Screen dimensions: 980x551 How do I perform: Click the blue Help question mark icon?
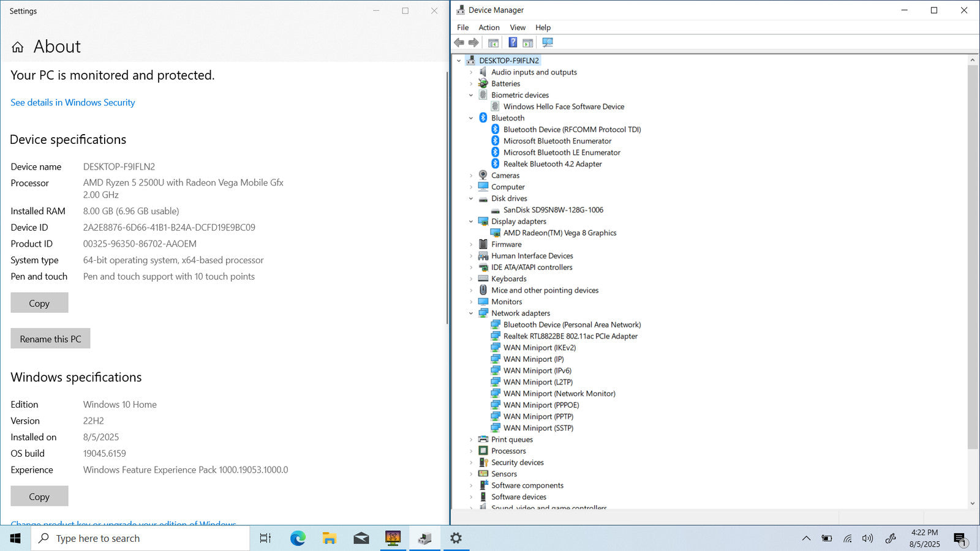point(513,42)
